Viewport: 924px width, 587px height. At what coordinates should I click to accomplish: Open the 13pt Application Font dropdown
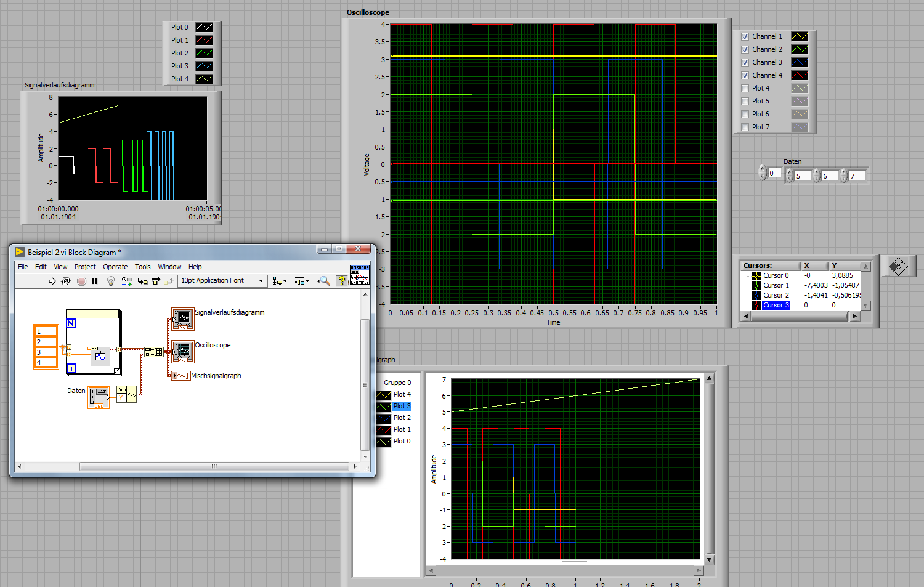coord(222,281)
